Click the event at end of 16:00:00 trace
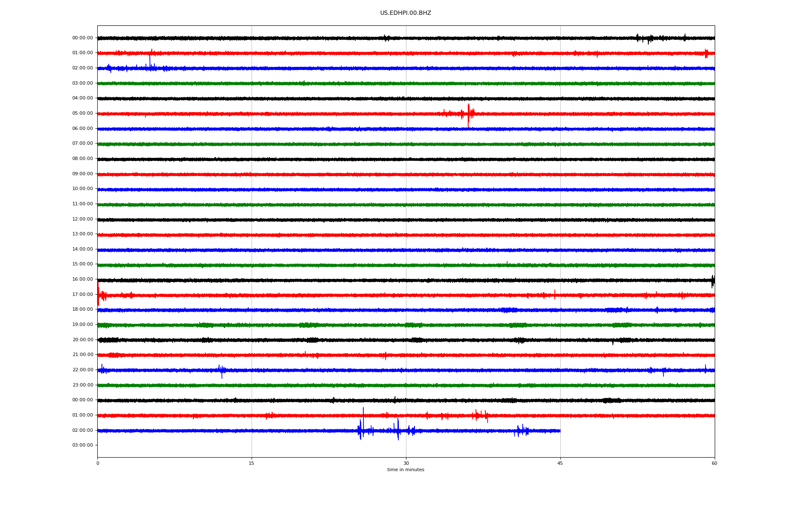 tap(713, 280)
